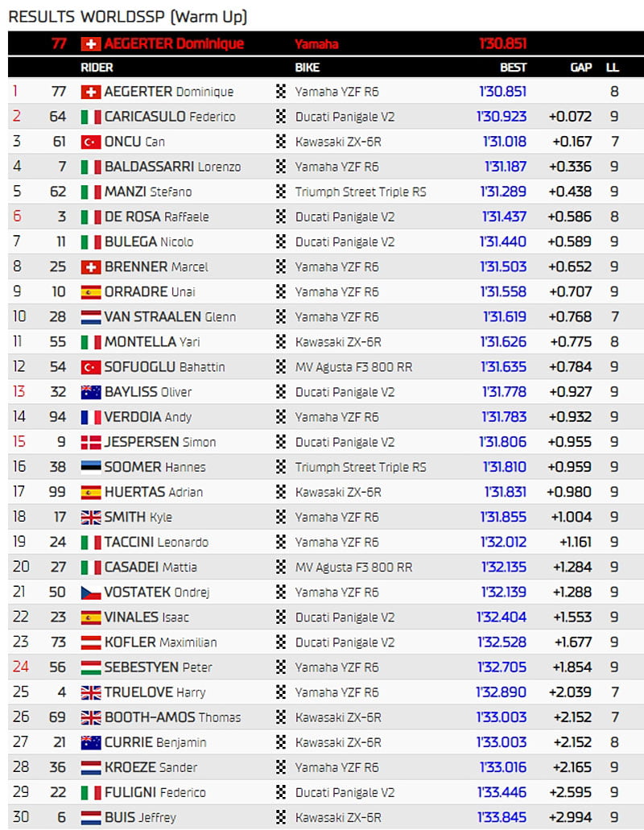The width and height of the screenshot is (644, 830).
Task: Sort by the RIDER column header
Action: click(97, 68)
